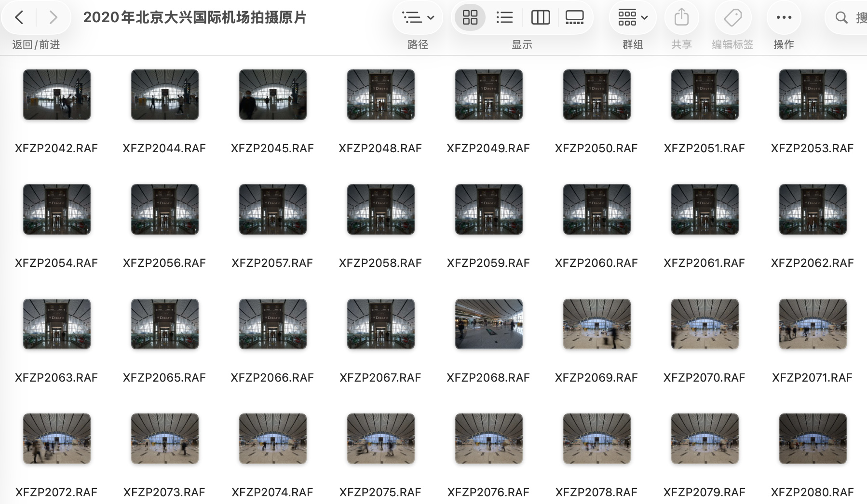Select the XFZP2048.RAF file icon

tap(381, 94)
